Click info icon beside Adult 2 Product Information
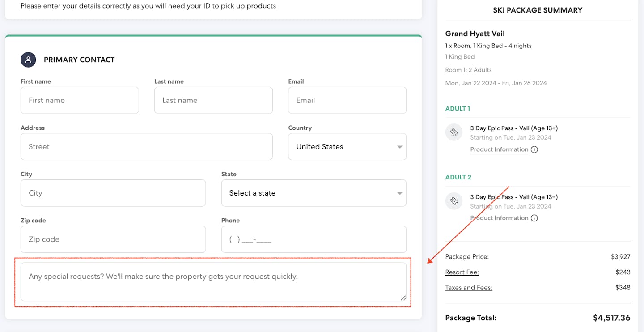Screen dimensions: 644x332 click(x=534, y=218)
